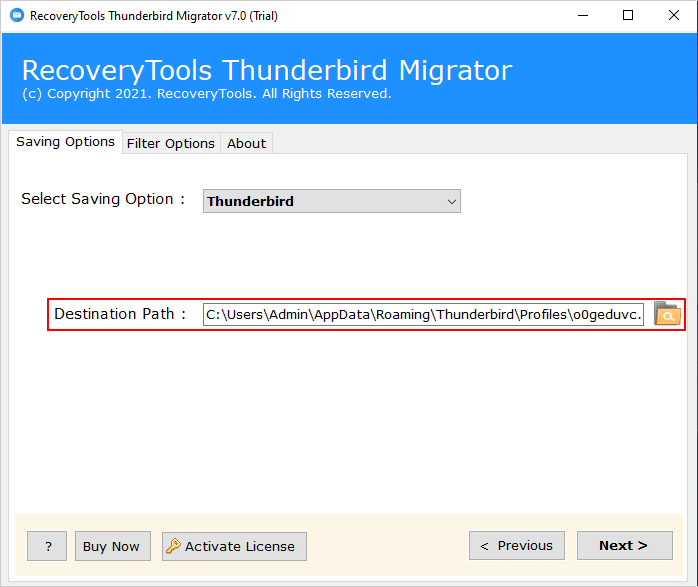Click the browse folder icon beside Destination Path
Viewport: 698px width, 587px height.
click(x=667, y=314)
